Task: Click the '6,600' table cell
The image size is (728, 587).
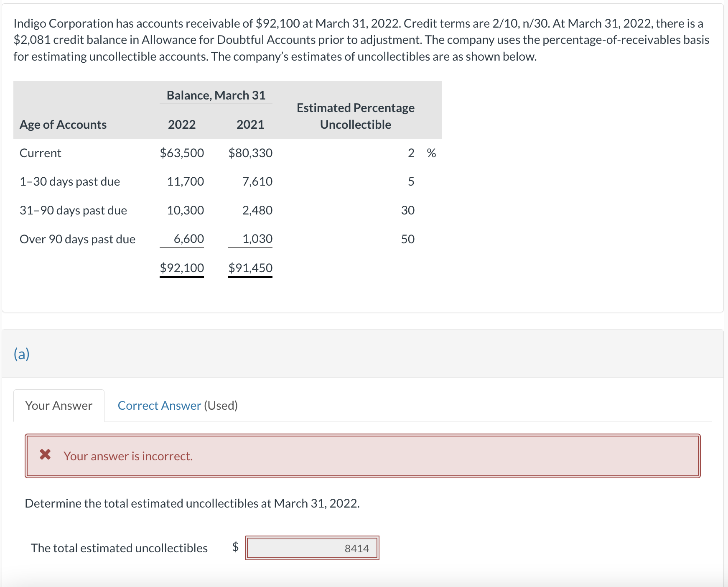Action: pyautogui.click(x=189, y=239)
